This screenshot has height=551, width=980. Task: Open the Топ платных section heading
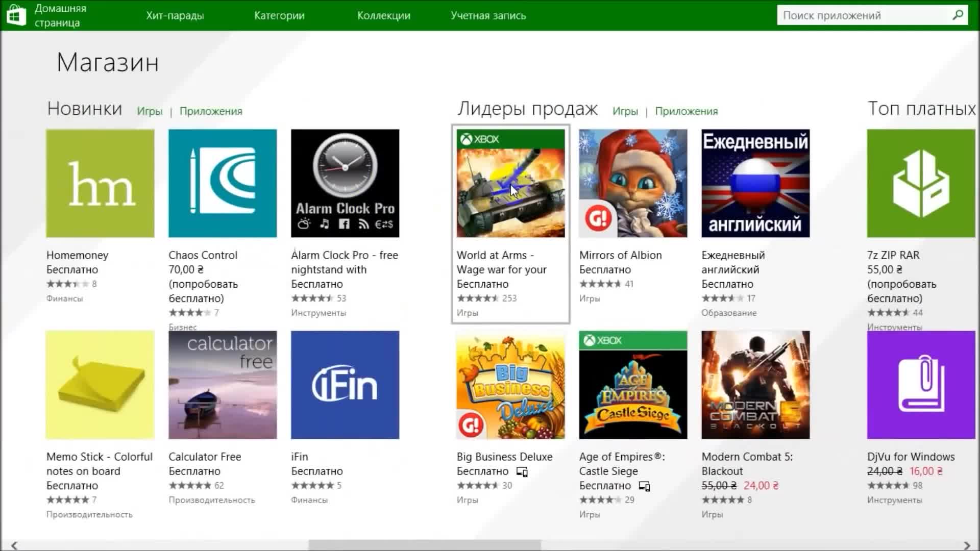point(922,109)
